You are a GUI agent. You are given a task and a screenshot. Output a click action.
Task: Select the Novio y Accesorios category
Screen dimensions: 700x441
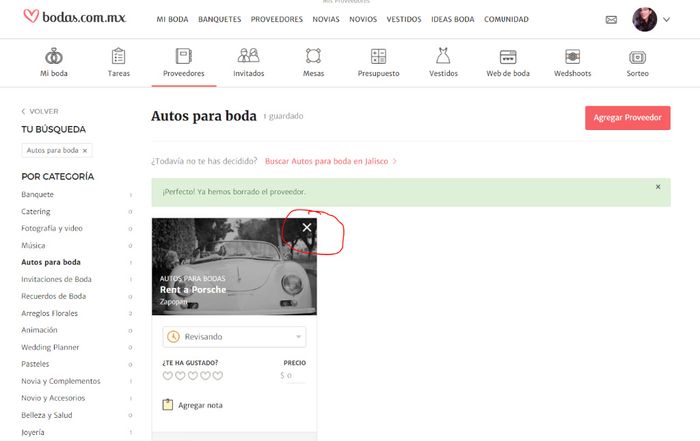click(x=53, y=398)
